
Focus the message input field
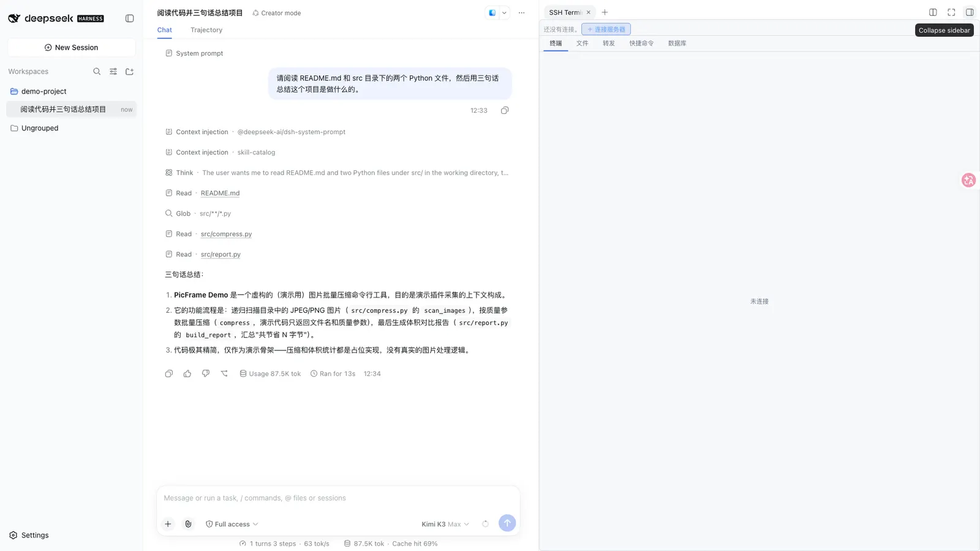(338, 498)
